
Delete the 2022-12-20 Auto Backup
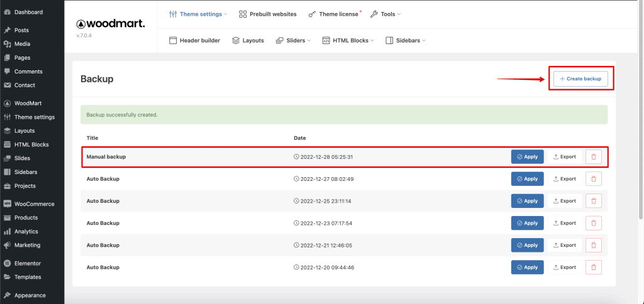(593, 268)
